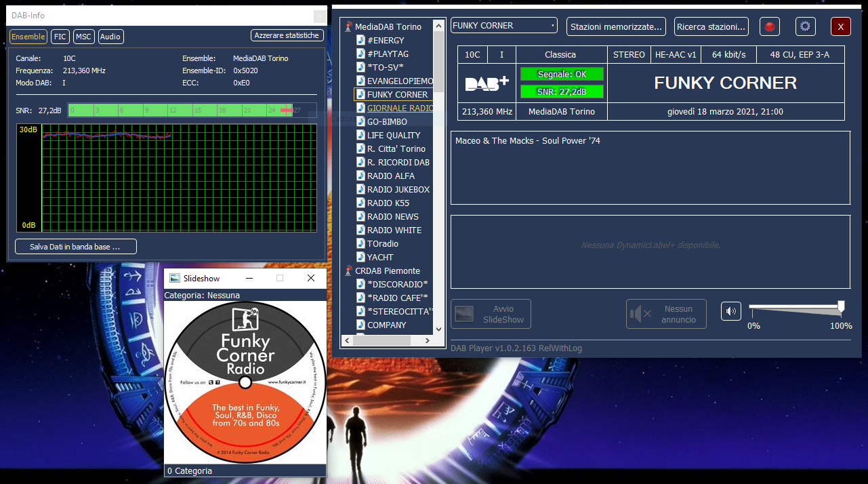Click the music note icon beside RADIO NEWS
Viewport: 868px width, 484px height.
(360, 216)
